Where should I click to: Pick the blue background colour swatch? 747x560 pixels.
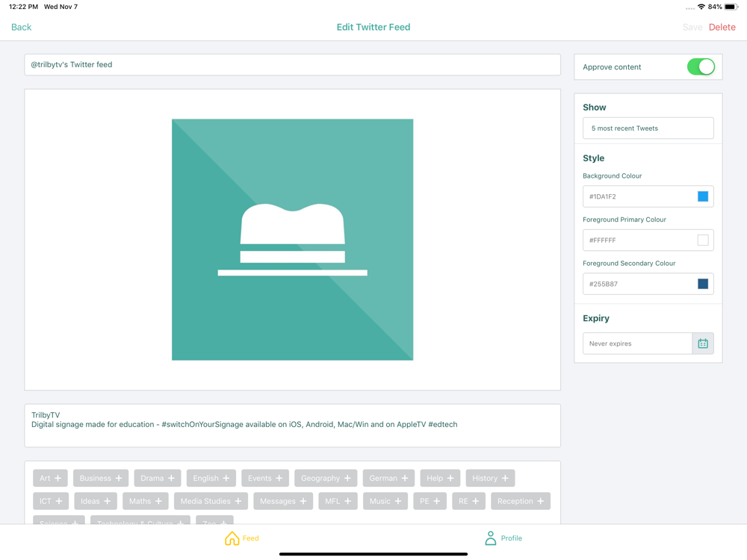coord(703,196)
